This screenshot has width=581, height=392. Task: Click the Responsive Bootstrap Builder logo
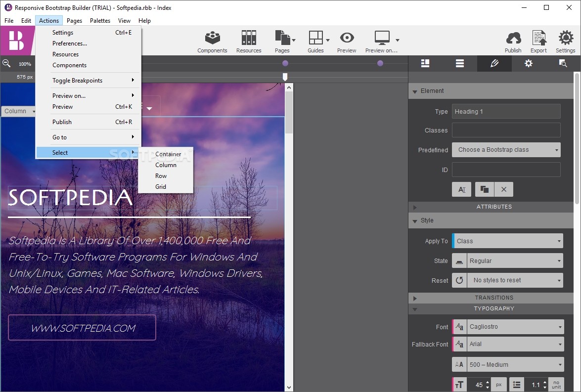click(x=17, y=41)
